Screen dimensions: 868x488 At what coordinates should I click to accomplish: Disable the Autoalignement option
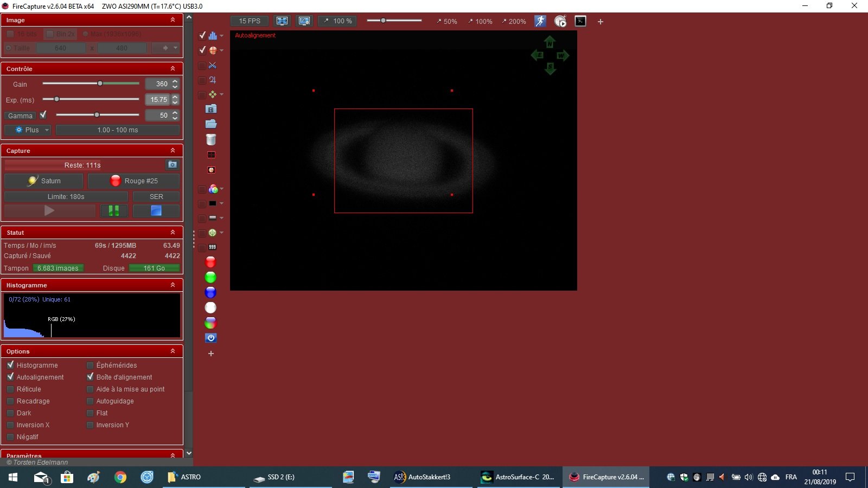(10, 377)
